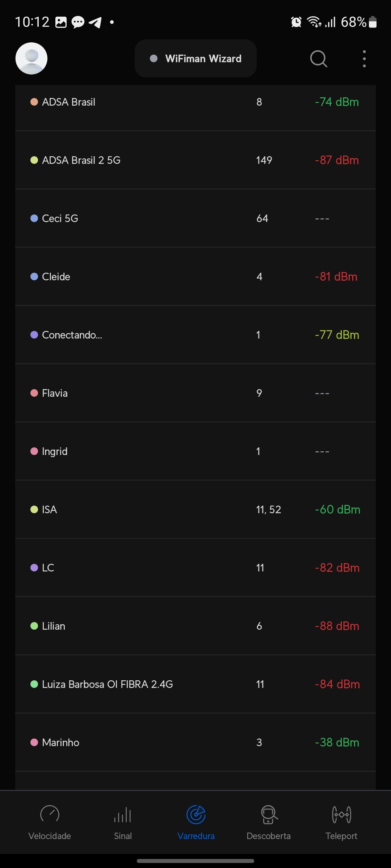The height and width of the screenshot is (868, 391).
Task: Select the ADSA Brasil network
Action: coord(69,102)
